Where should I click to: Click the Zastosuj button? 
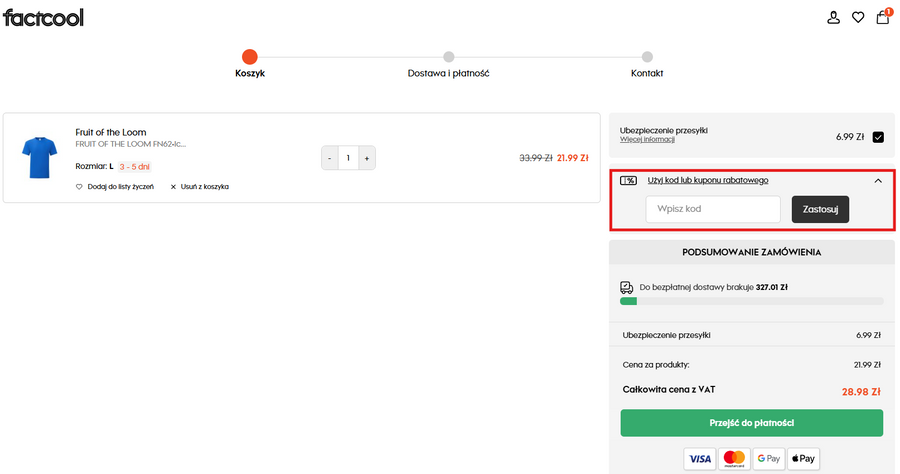820,209
